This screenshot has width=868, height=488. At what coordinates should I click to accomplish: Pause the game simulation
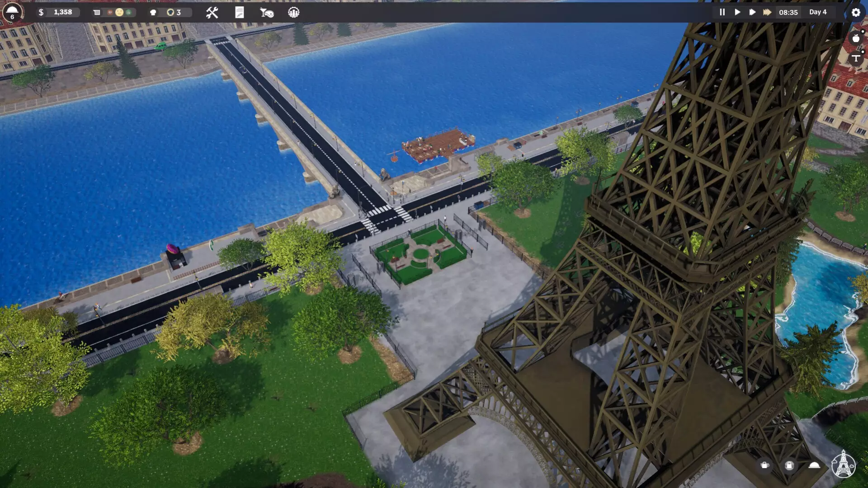[x=722, y=12]
